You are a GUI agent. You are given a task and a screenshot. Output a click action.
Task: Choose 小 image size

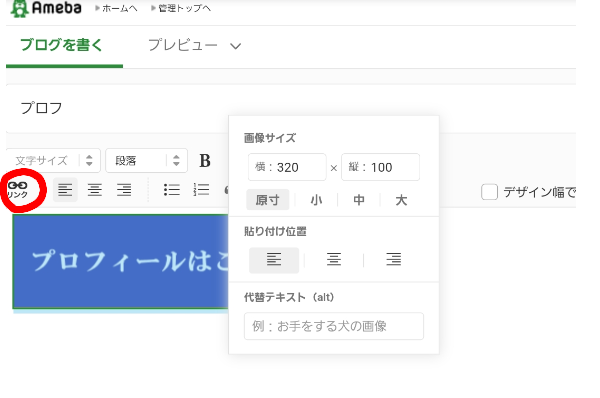click(x=316, y=200)
